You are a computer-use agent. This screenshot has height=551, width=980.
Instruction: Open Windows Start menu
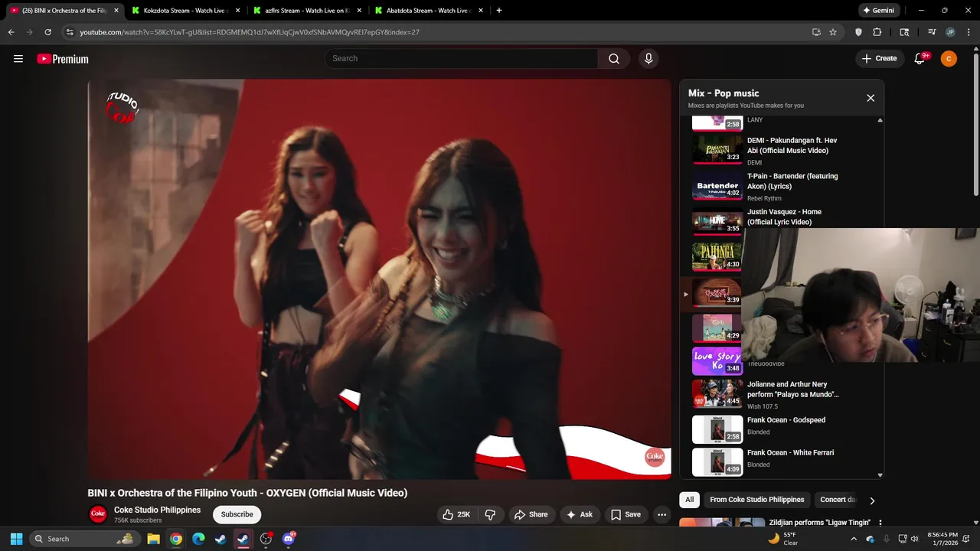click(16, 539)
